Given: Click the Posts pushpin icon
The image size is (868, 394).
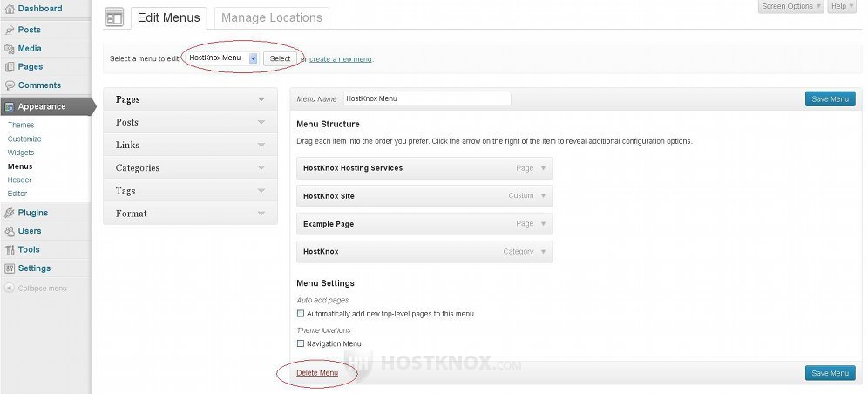Looking at the screenshot, I should pyautogui.click(x=10, y=30).
